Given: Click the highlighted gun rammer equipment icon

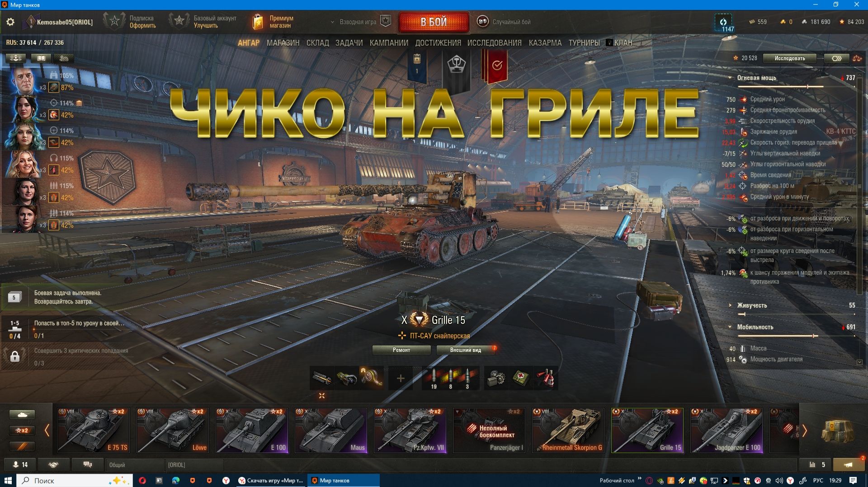Looking at the screenshot, I should click(x=372, y=378).
